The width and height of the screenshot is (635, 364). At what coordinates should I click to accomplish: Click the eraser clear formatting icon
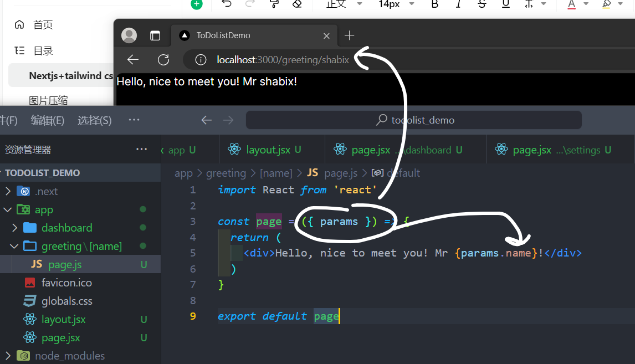(297, 4)
